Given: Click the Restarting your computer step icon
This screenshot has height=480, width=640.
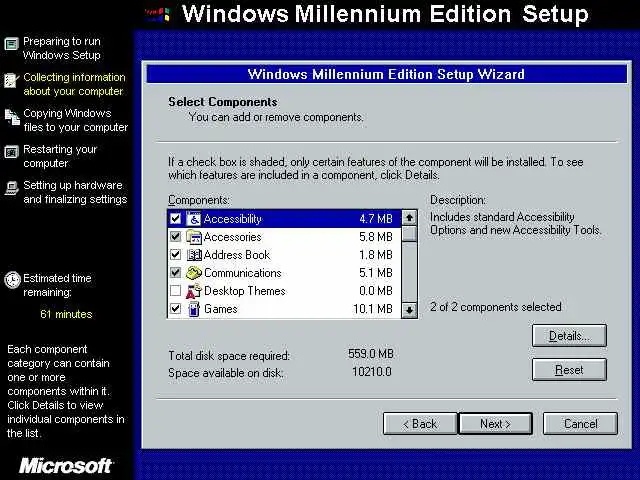Looking at the screenshot, I should coord(11,152).
